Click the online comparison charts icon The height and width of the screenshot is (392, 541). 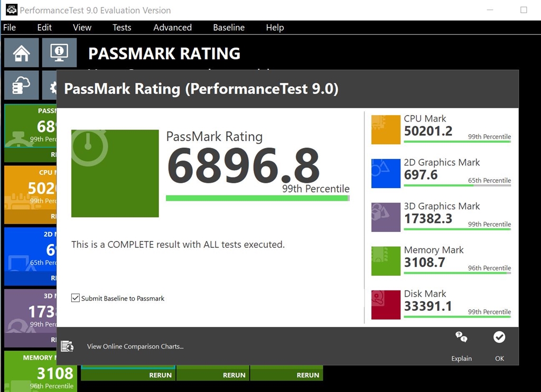point(67,346)
